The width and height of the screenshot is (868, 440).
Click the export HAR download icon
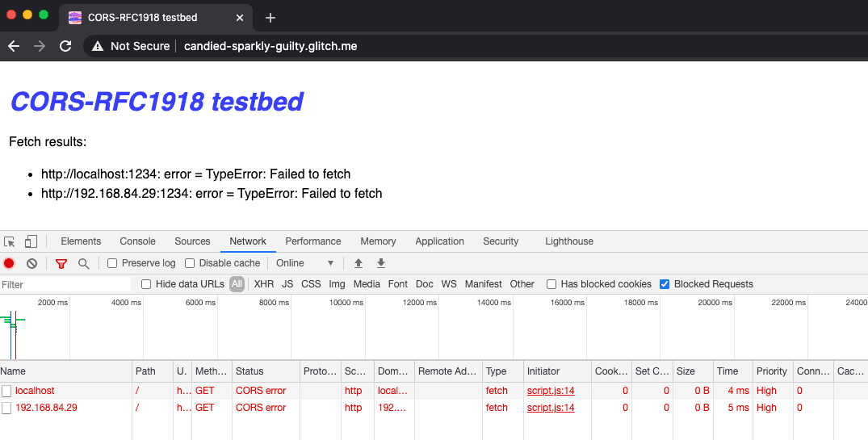click(x=381, y=263)
